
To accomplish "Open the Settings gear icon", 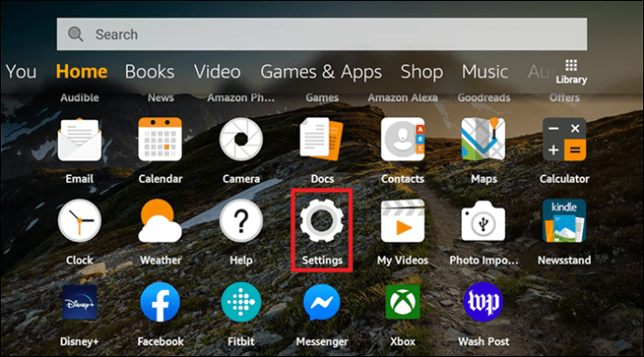I will [x=322, y=221].
